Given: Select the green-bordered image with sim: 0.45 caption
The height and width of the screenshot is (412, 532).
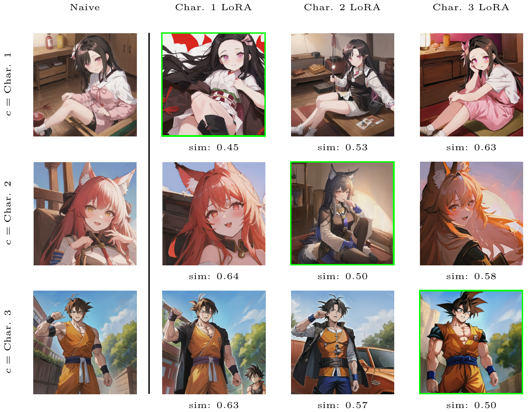Looking at the screenshot, I should tap(214, 85).
